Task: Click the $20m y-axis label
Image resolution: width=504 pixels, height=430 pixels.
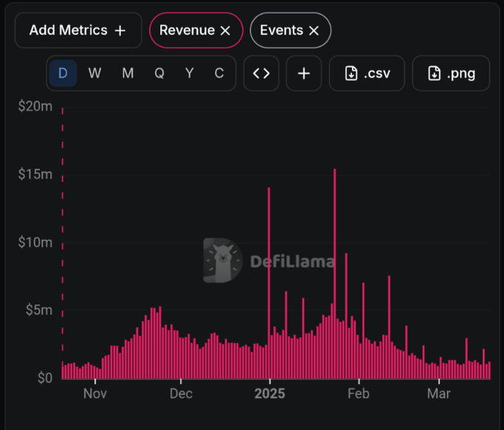Action: point(35,106)
